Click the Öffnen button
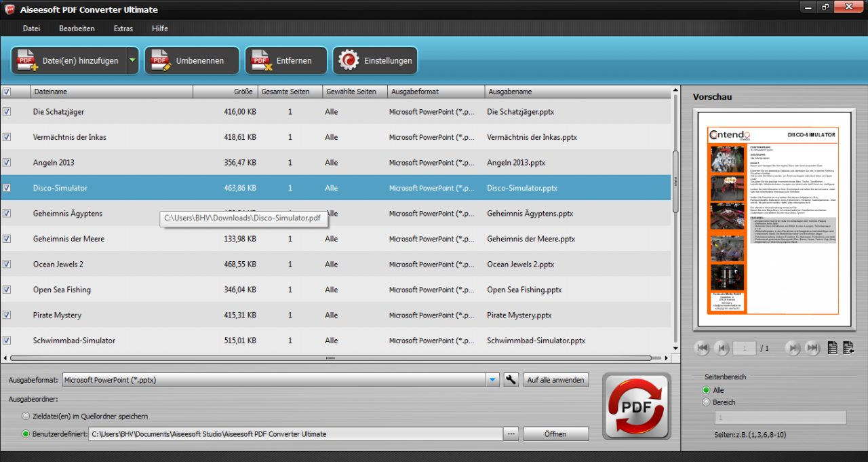This screenshot has height=462, width=868. [x=555, y=434]
